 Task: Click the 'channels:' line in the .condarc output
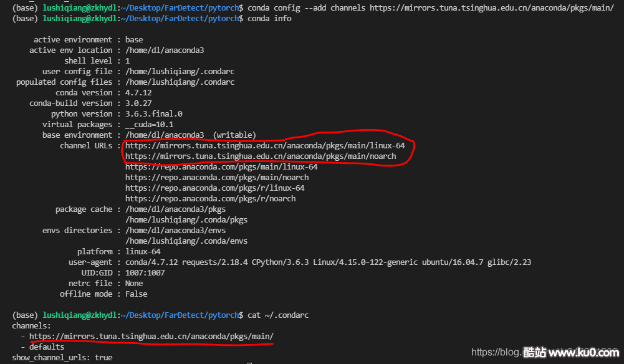[x=31, y=326]
